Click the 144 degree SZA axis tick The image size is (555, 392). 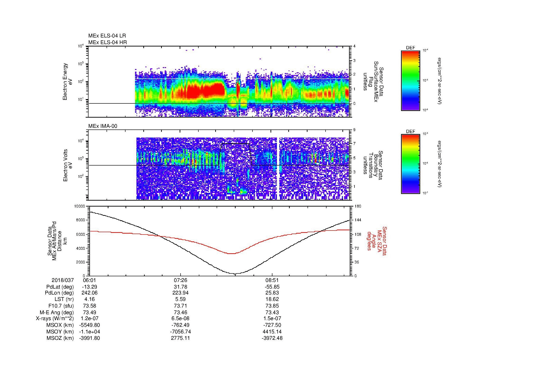pos(358,220)
